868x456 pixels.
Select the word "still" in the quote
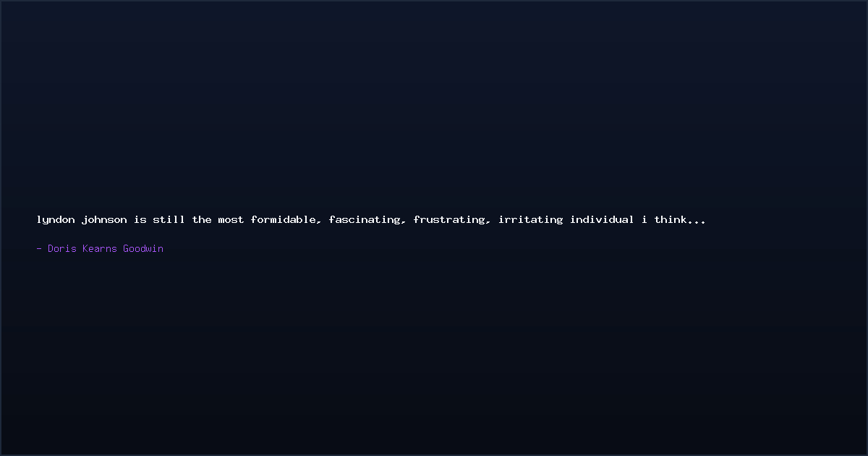pyautogui.click(x=169, y=219)
